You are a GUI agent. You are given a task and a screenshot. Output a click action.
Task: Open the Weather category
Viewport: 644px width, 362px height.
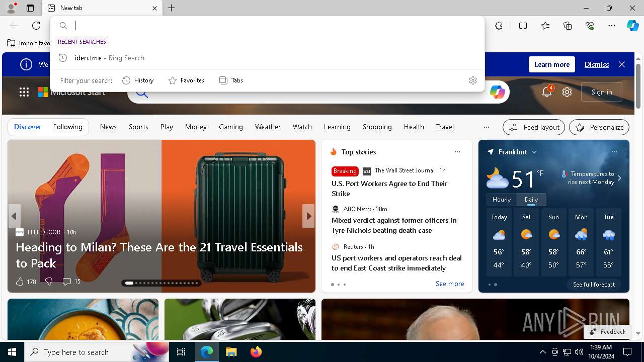(x=268, y=127)
